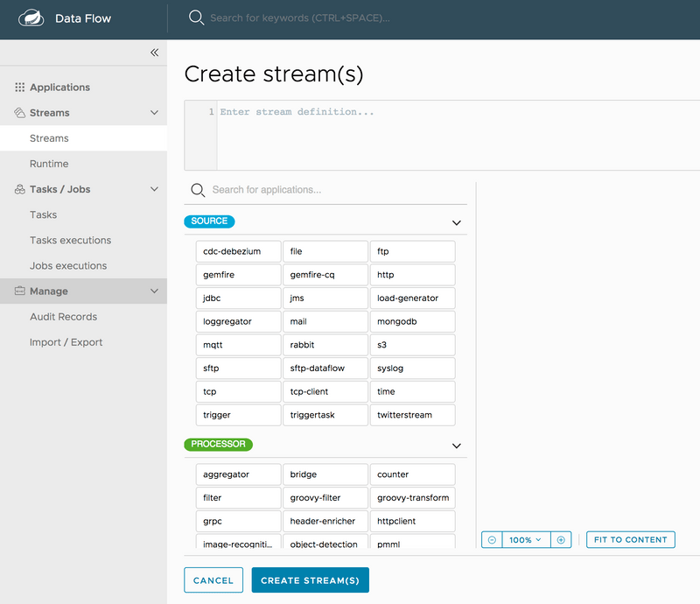Zoom out with the minus icon
This screenshot has height=604, width=700.
[x=491, y=539]
